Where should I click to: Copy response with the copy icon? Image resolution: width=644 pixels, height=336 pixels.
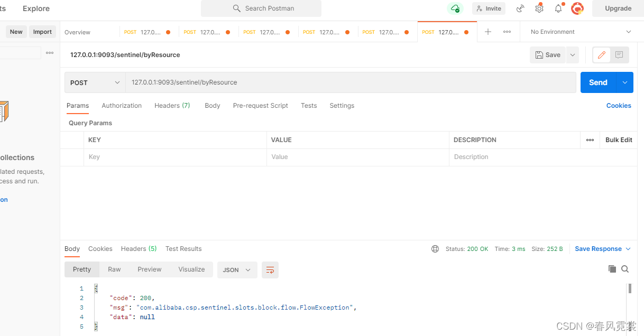[612, 269]
